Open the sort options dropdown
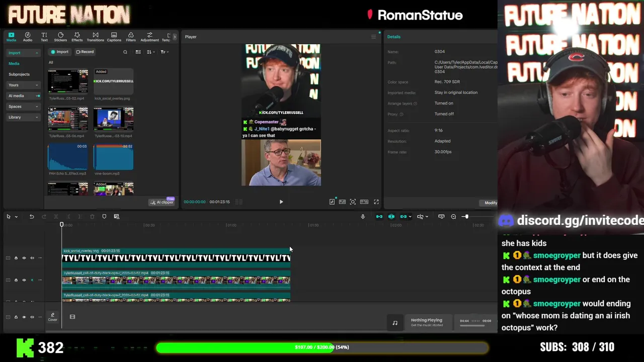The image size is (644, 362). tap(150, 52)
